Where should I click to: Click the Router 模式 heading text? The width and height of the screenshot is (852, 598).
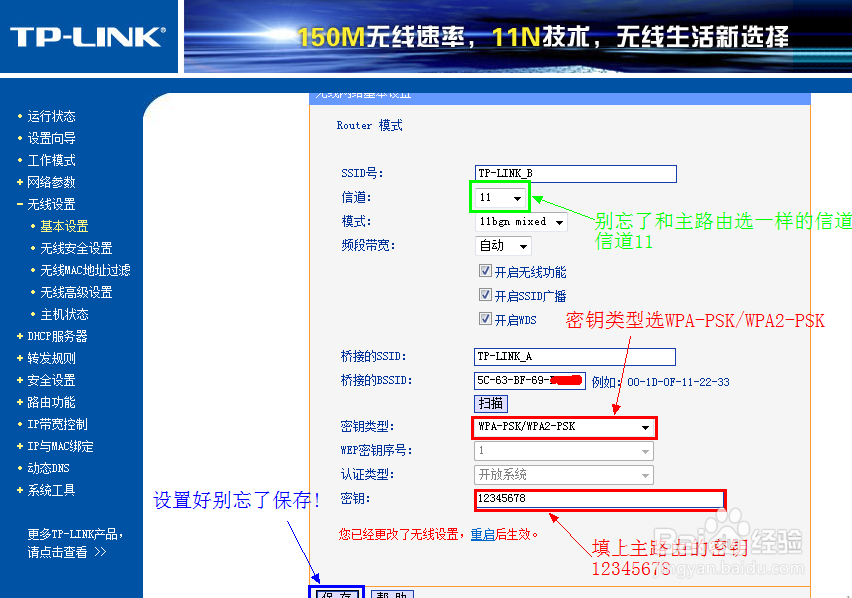tap(369, 125)
